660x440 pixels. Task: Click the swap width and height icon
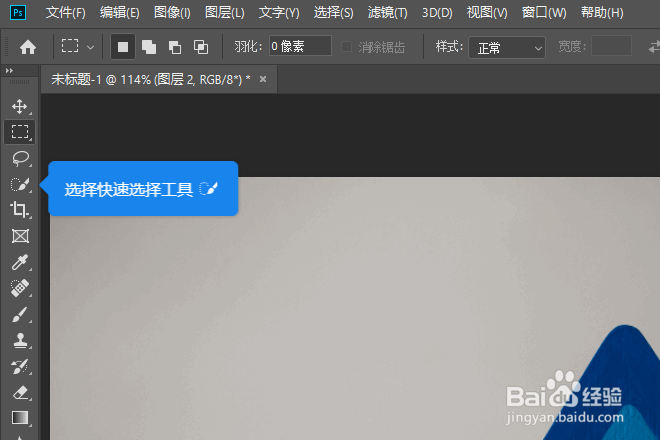click(x=654, y=47)
